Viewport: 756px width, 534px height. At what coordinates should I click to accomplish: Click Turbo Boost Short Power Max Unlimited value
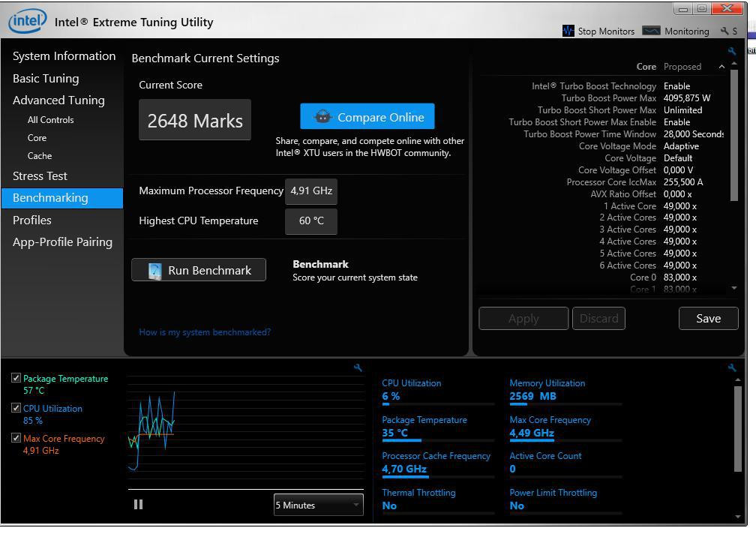click(682, 110)
